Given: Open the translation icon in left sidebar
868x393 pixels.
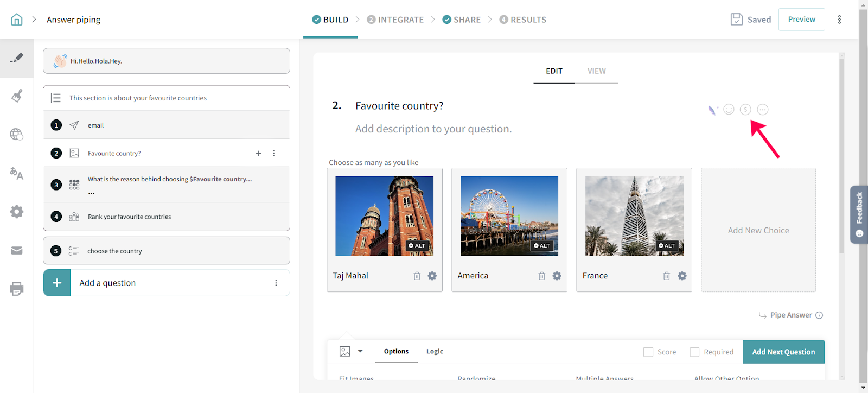Looking at the screenshot, I should coord(16,174).
